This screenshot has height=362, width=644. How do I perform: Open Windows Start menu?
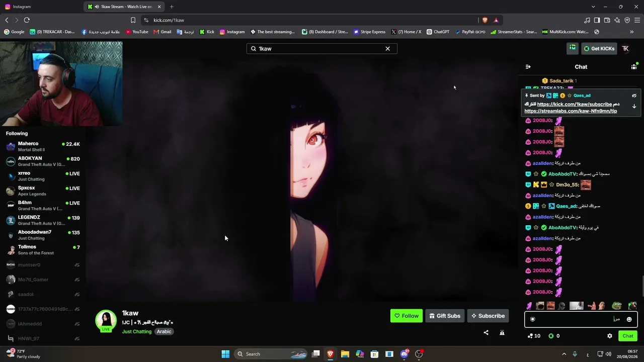click(225, 354)
